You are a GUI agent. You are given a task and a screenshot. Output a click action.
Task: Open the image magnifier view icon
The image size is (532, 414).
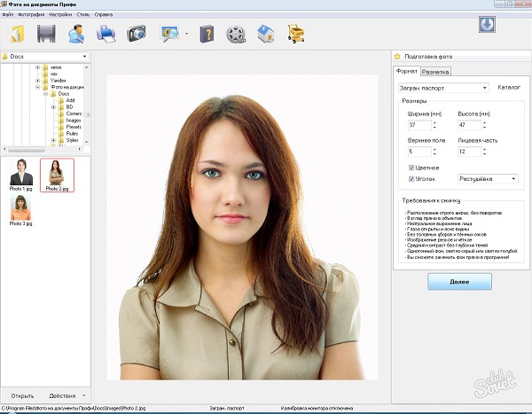click(169, 34)
